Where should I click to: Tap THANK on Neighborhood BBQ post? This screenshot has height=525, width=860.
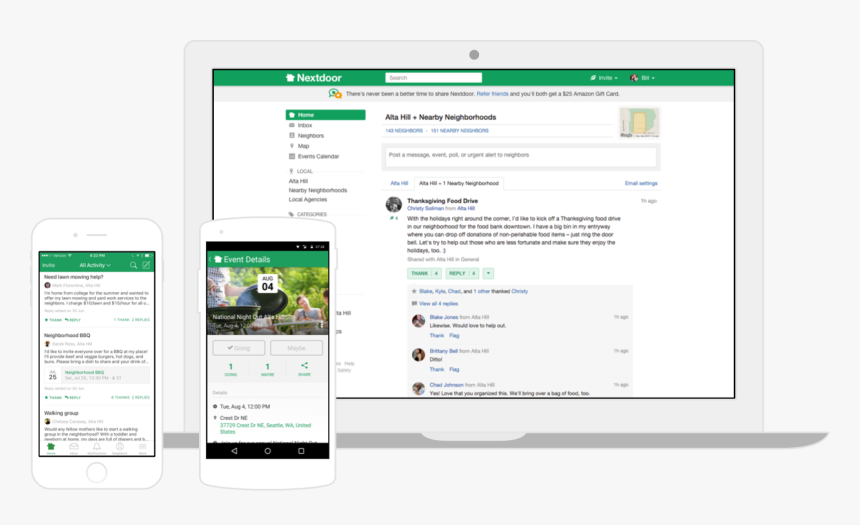[x=53, y=397]
